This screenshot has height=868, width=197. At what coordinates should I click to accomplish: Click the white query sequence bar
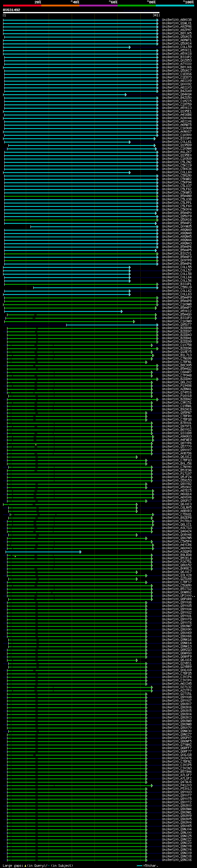click(81, 13)
